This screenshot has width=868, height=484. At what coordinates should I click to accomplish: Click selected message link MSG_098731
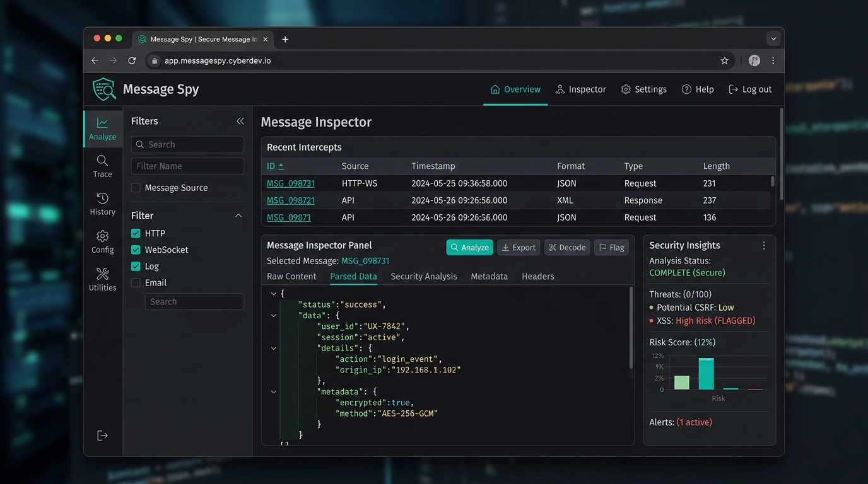[365, 261]
